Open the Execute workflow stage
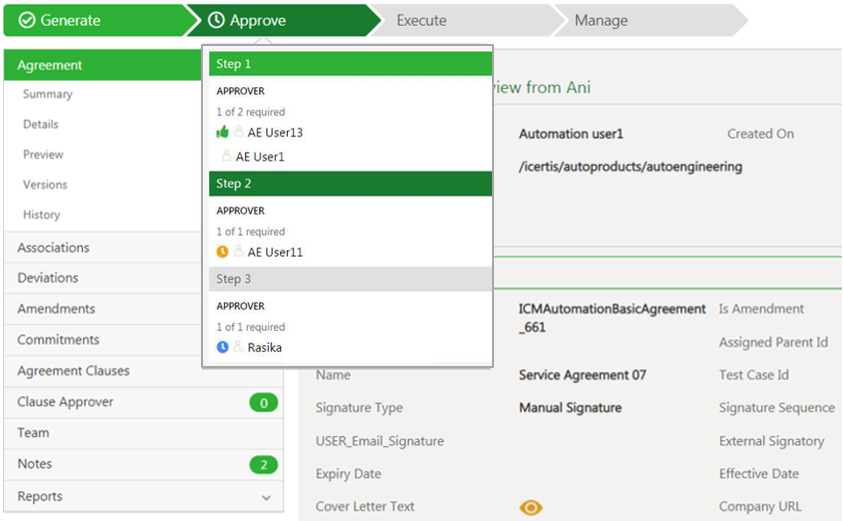The height and width of the screenshot is (521, 843). tap(421, 20)
